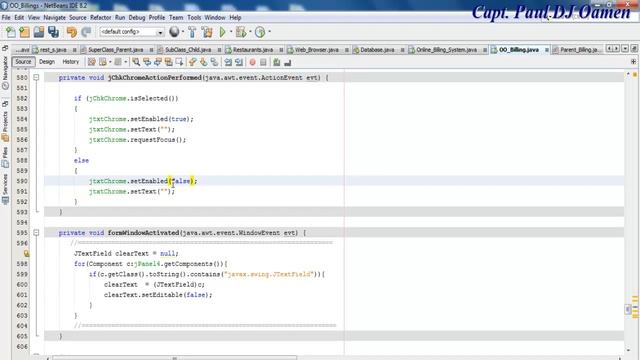Open dropdown arrow beside browser globe

(x=183, y=32)
